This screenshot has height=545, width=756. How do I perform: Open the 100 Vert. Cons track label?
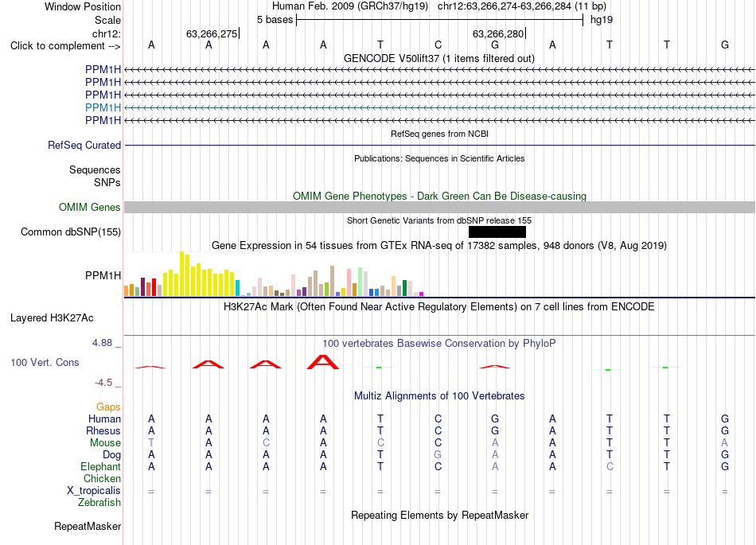coord(45,362)
